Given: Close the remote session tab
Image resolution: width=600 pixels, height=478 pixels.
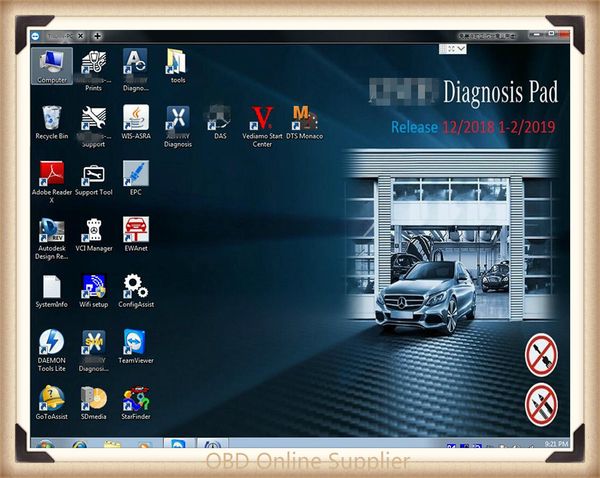Looking at the screenshot, I should [80, 36].
